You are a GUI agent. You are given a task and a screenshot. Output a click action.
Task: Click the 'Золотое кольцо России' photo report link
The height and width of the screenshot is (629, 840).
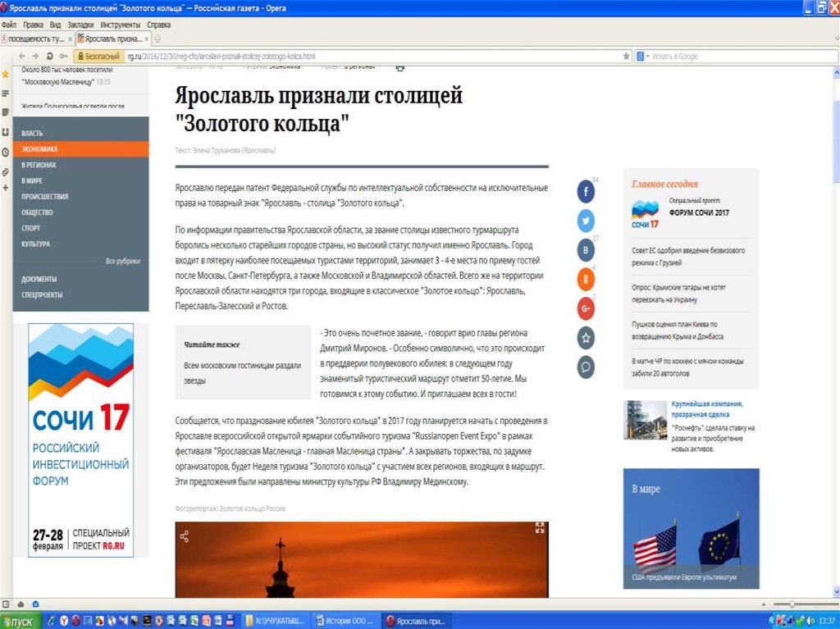(x=253, y=508)
